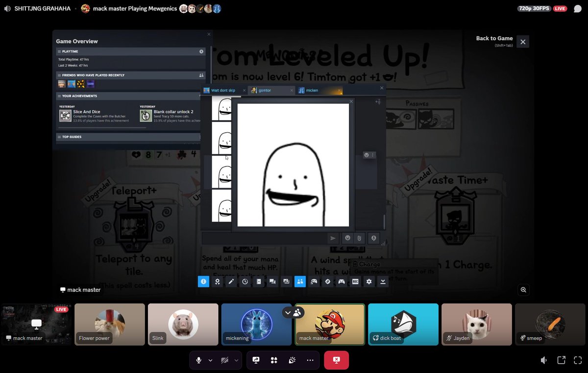Click the clock icon in PLAYTIME header

(x=201, y=51)
